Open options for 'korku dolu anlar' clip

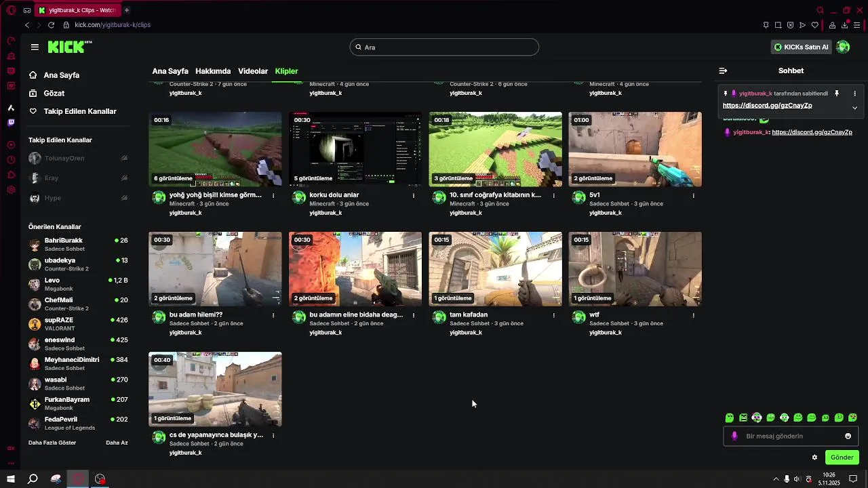tap(414, 195)
